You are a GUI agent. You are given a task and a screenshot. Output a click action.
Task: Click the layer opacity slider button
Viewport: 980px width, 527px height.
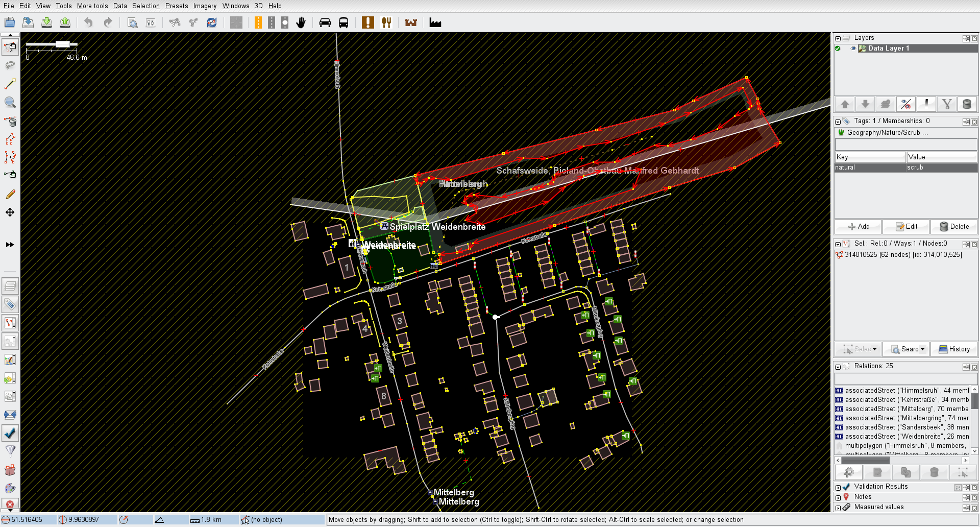click(926, 104)
